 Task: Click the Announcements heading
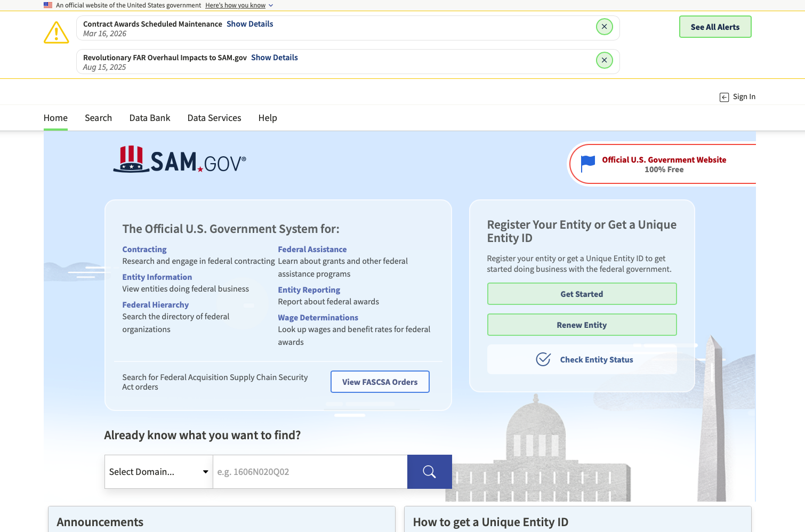click(100, 522)
